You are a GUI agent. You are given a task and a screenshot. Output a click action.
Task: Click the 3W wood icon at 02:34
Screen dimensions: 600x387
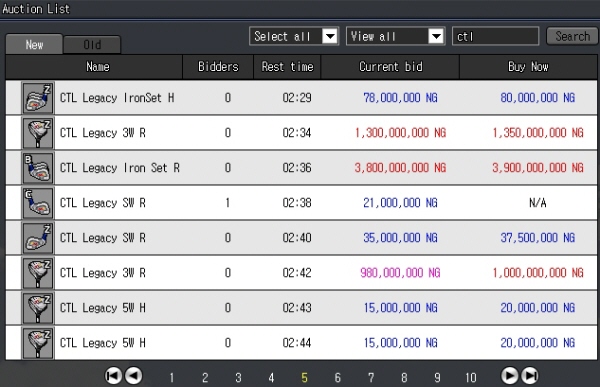(x=38, y=133)
